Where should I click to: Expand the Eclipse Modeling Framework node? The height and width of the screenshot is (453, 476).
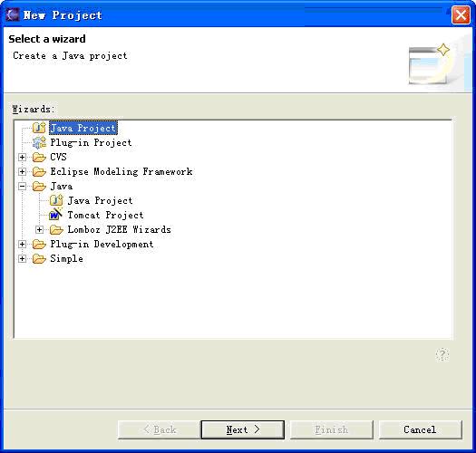point(22,171)
